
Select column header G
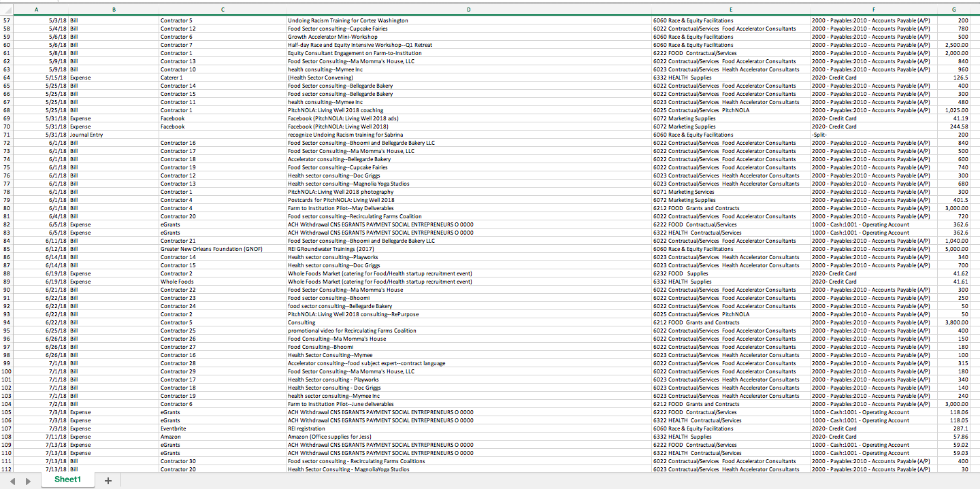tap(954, 10)
